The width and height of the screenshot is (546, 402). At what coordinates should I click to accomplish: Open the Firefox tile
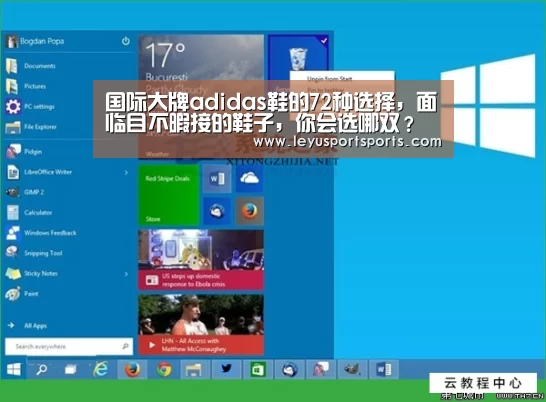(x=249, y=211)
